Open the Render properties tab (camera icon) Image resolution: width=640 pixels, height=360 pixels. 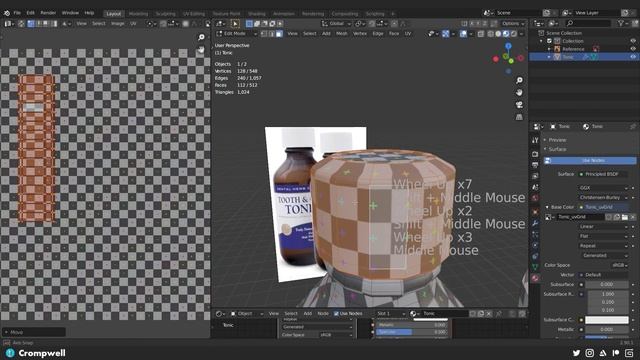[535, 154]
